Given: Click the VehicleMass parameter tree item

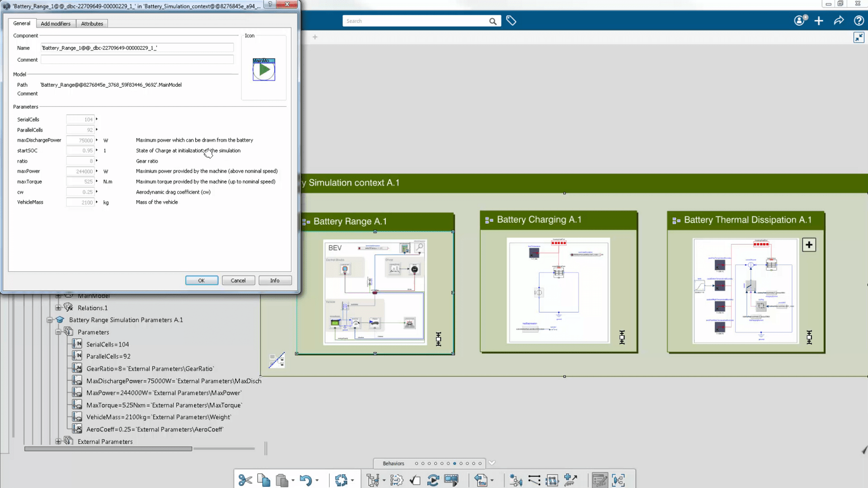Looking at the screenshot, I should tap(157, 417).
